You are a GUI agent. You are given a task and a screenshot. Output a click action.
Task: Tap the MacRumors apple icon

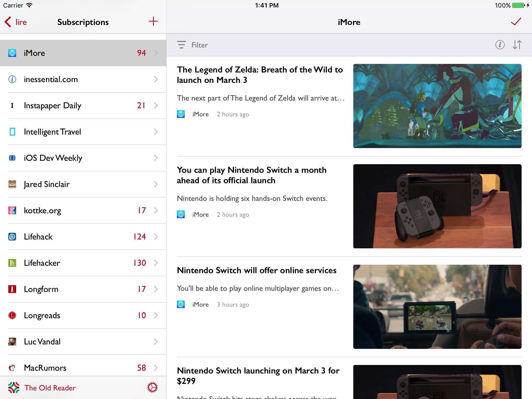tap(12, 368)
